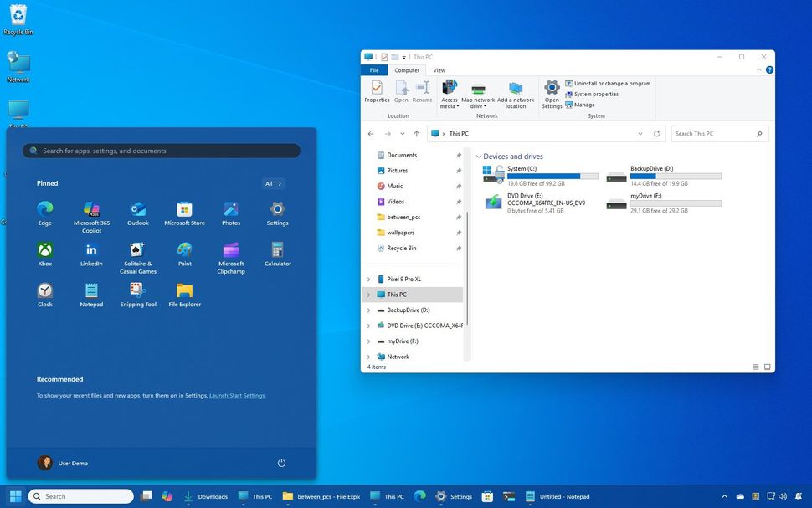This screenshot has height=508, width=812.
Task: Expand BackupDrive (D:) in the navigation pane
Action: [368, 310]
